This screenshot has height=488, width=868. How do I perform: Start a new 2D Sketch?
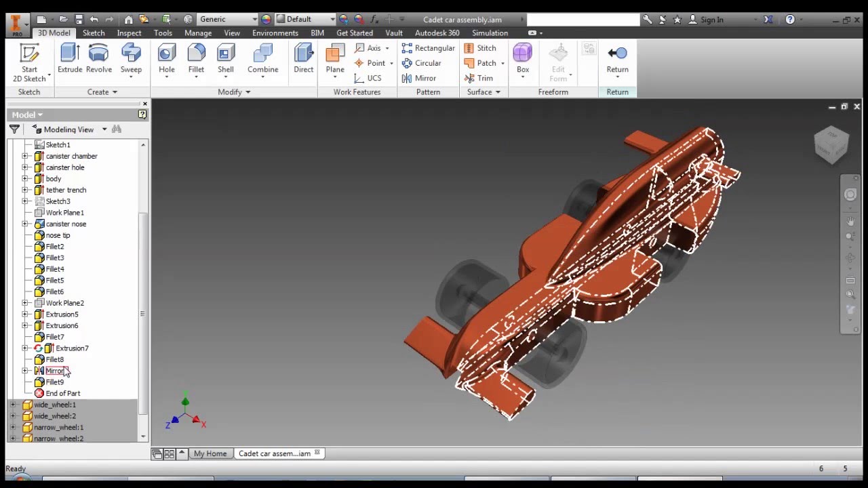click(29, 62)
